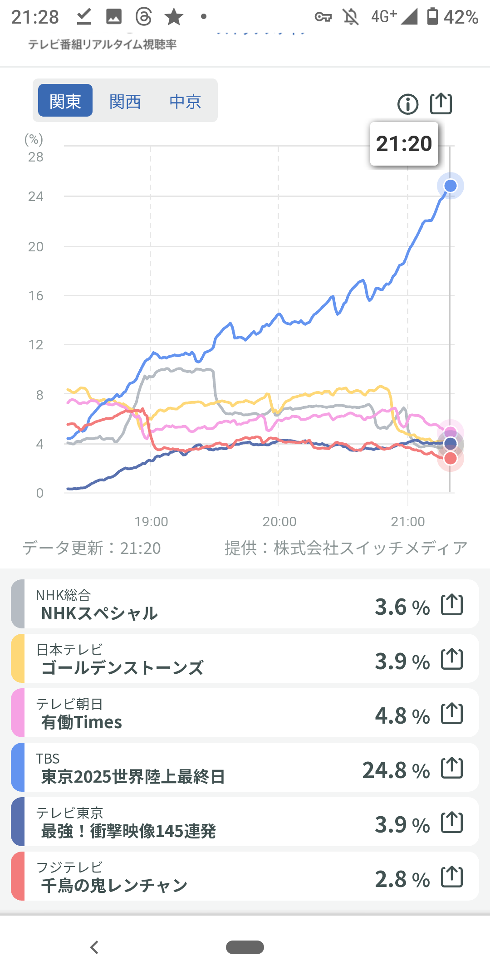490x980 pixels.
Task: Switch to the 関西 region tab
Action: click(x=125, y=101)
